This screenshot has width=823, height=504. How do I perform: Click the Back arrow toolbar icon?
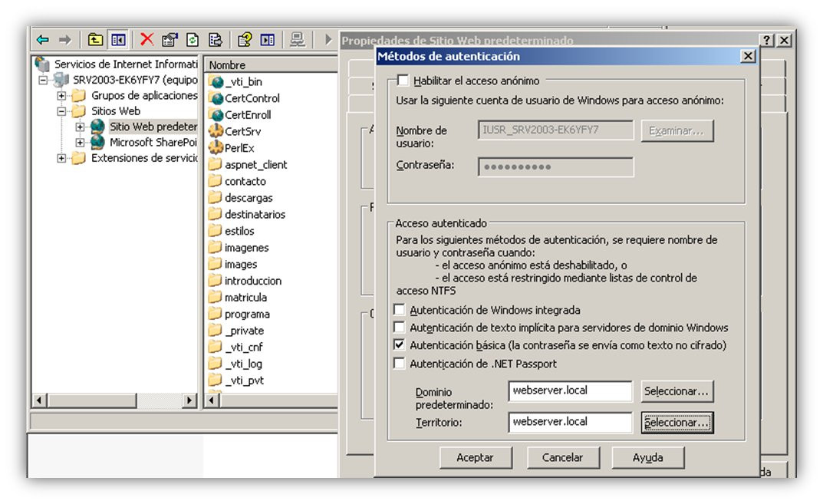pos(43,40)
